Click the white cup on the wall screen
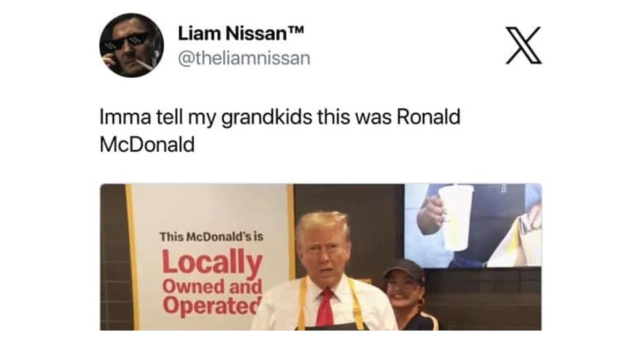The height and width of the screenshot is (337, 644). (456, 217)
